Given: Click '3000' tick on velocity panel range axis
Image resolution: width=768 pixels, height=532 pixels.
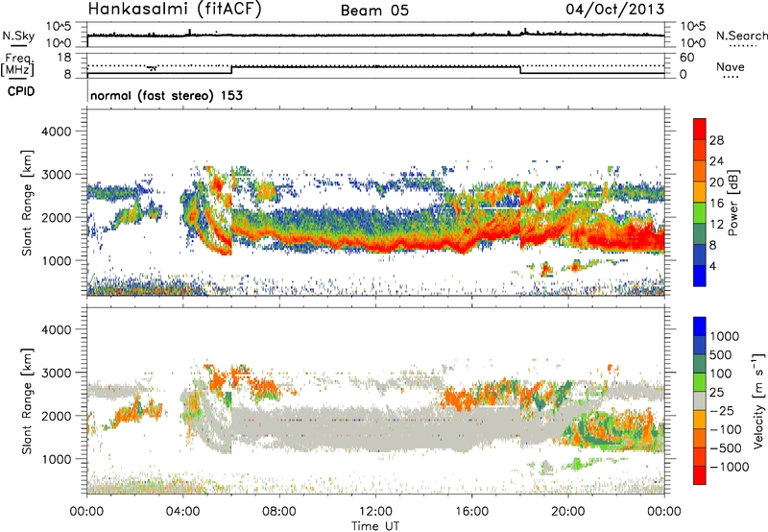Looking at the screenshot, I should click(x=56, y=373).
